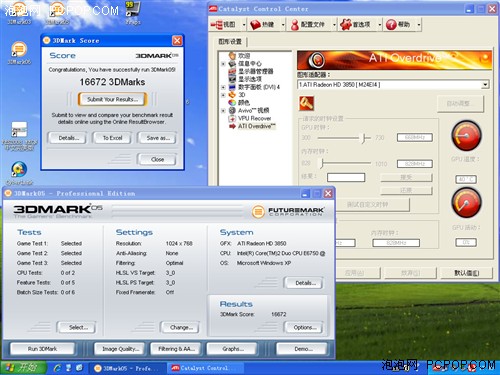This screenshot has height=375, width=500.
Task: Open the View toolbar item in Catalyst
Action: 223,25
